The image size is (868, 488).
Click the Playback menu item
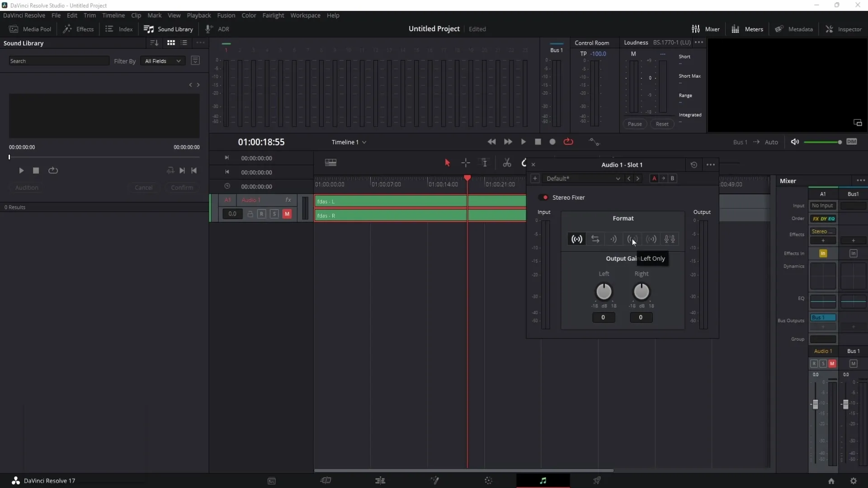tap(198, 15)
